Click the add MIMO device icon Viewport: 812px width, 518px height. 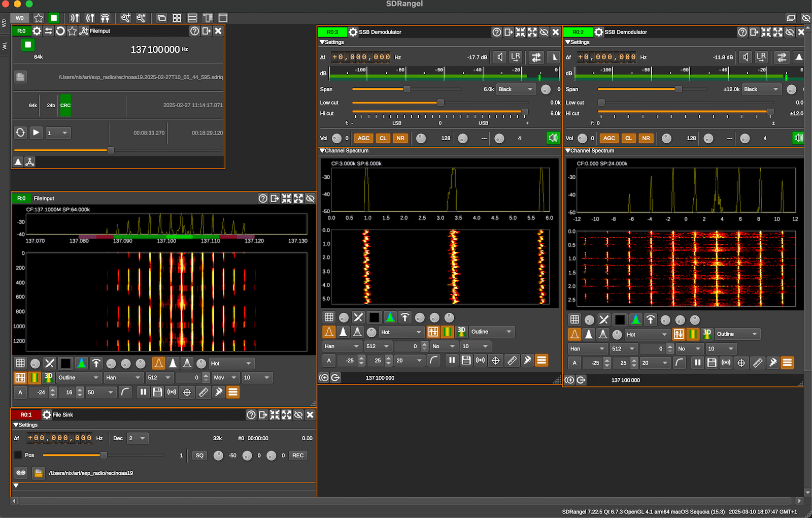coord(105,18)
